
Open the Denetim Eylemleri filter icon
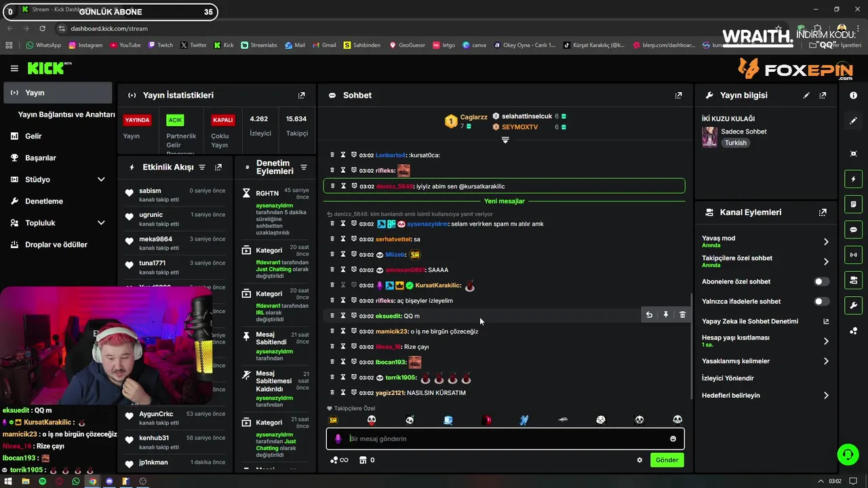[304, 167]
